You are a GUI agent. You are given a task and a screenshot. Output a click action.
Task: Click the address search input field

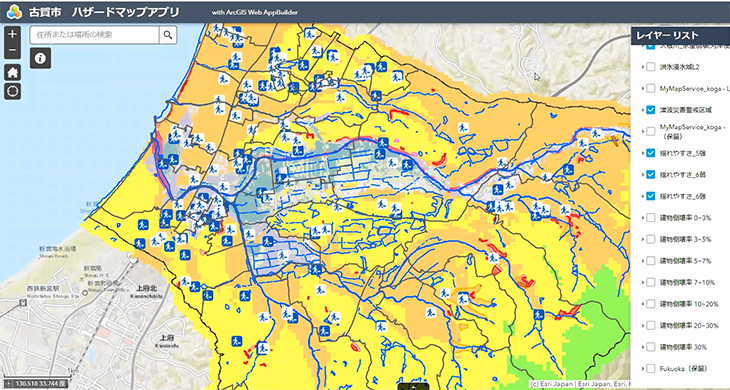[95, 35]
